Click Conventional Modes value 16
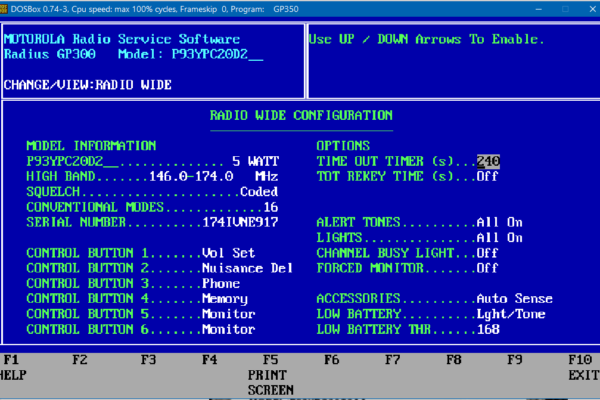Screen dimensions: 600x400 click(x=271, y=207)
